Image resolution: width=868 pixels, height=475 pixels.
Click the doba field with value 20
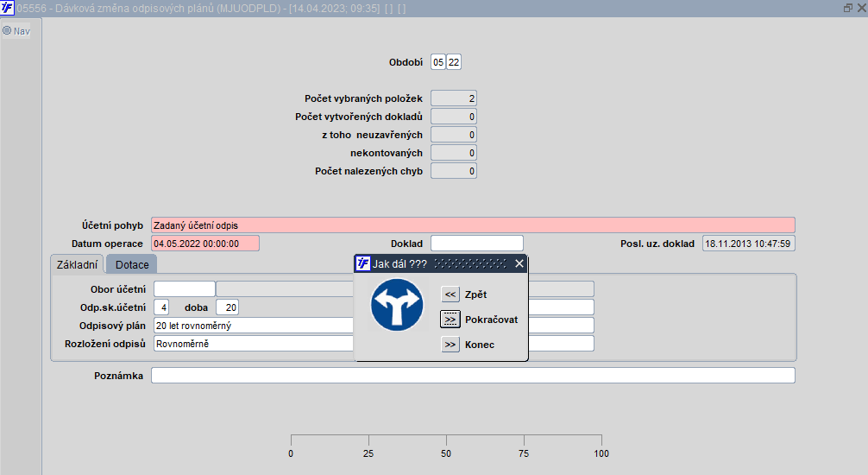[228, 307]
